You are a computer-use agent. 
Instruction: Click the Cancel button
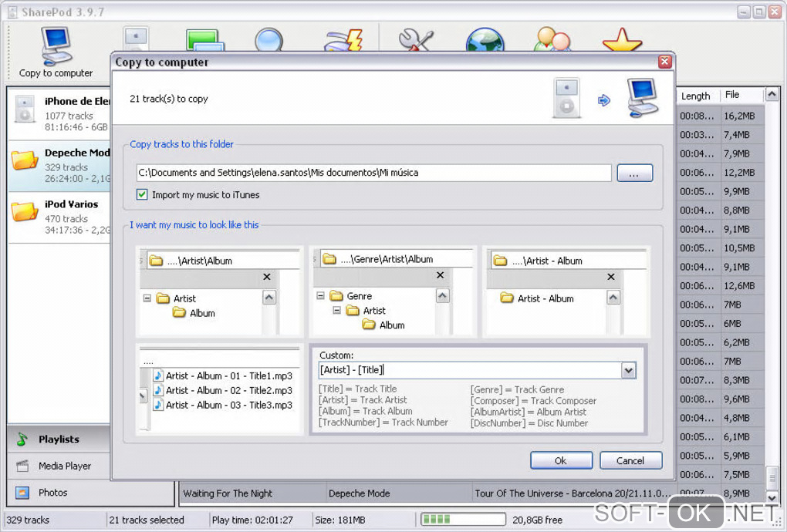(630, 460)
